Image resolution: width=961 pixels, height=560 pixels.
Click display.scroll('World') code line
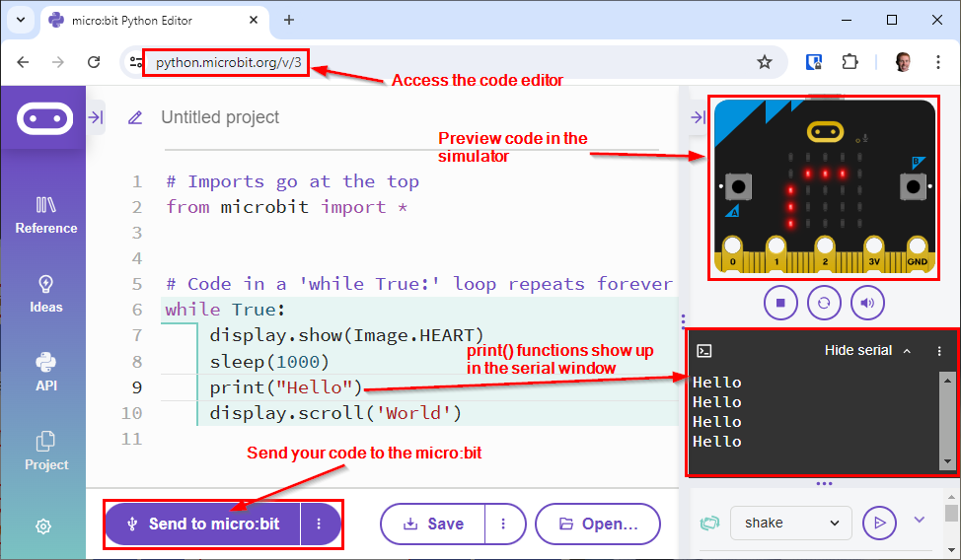pos(335,413)
